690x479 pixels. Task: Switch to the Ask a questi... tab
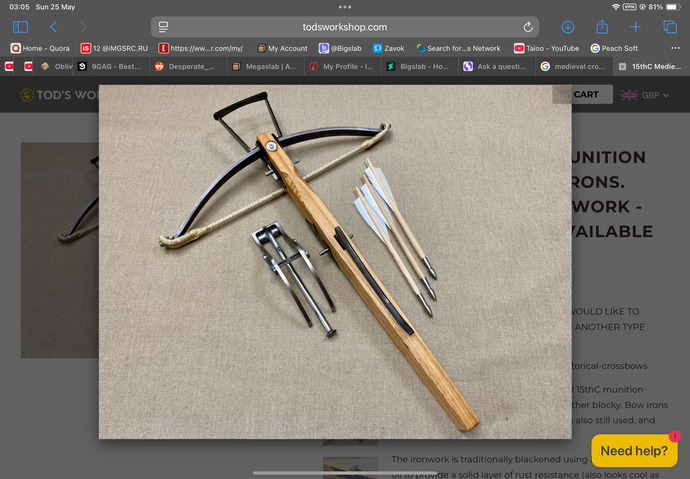point(496,66)
